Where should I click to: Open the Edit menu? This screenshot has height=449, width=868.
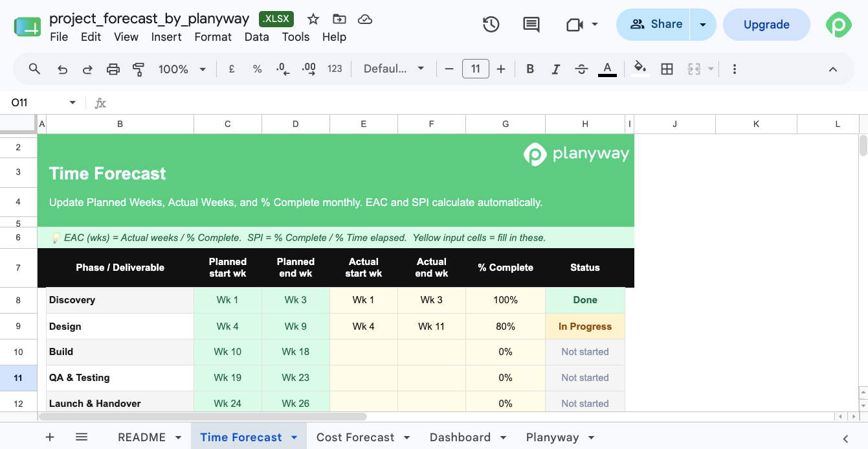[91, 37]
